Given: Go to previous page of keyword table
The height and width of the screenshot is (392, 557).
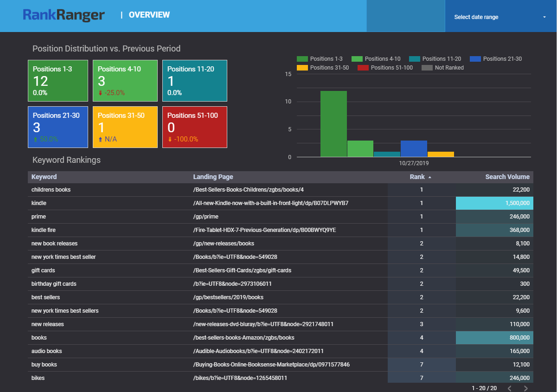Looking at the screenshot, I should (509, 388).
